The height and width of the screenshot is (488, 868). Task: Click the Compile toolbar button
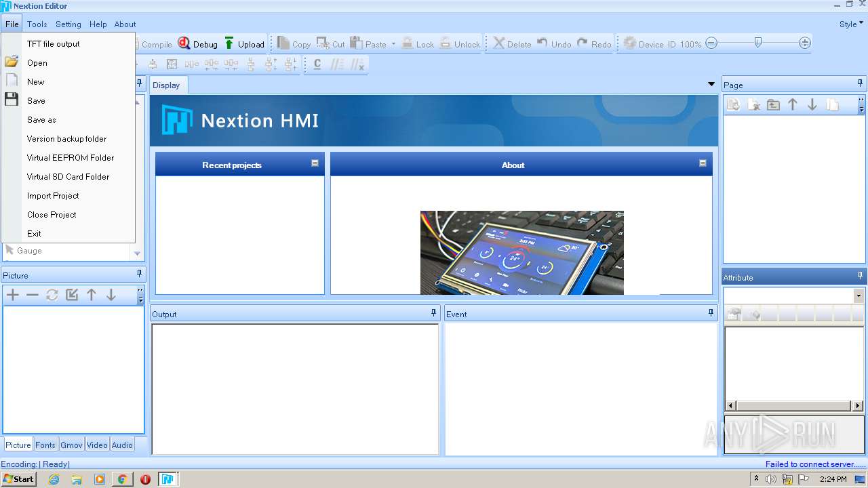click(x=155, y=44)
